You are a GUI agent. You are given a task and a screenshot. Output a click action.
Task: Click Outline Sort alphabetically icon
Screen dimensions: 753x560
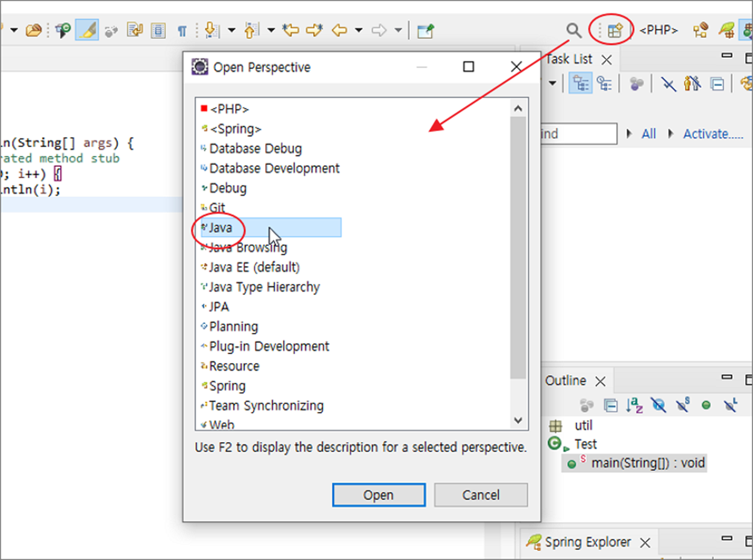click(x=634, y=406)
